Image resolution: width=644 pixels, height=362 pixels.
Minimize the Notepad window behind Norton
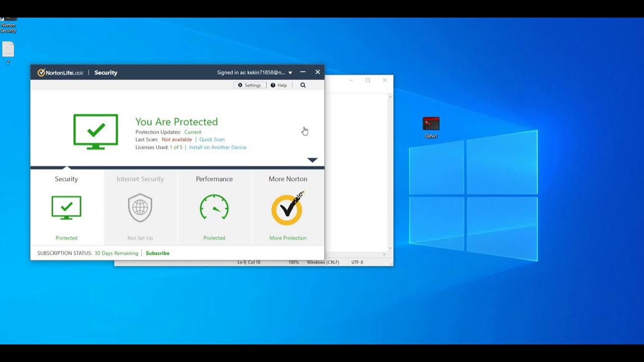tap(351, 80)
